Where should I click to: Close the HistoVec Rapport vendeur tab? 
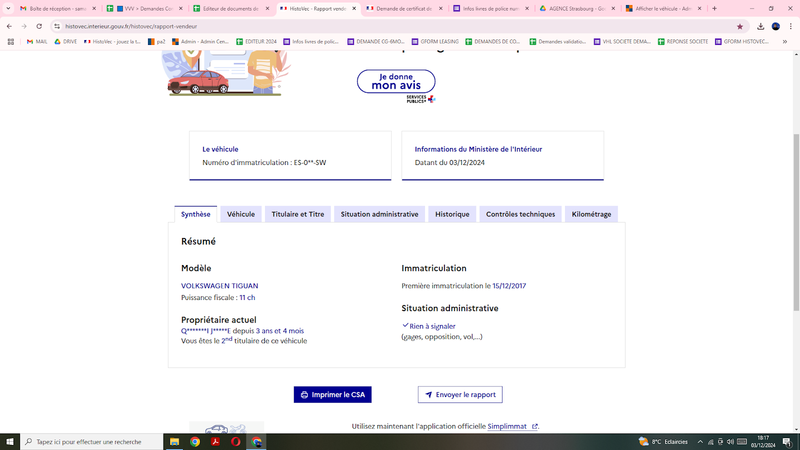click(x=354, y=9)
